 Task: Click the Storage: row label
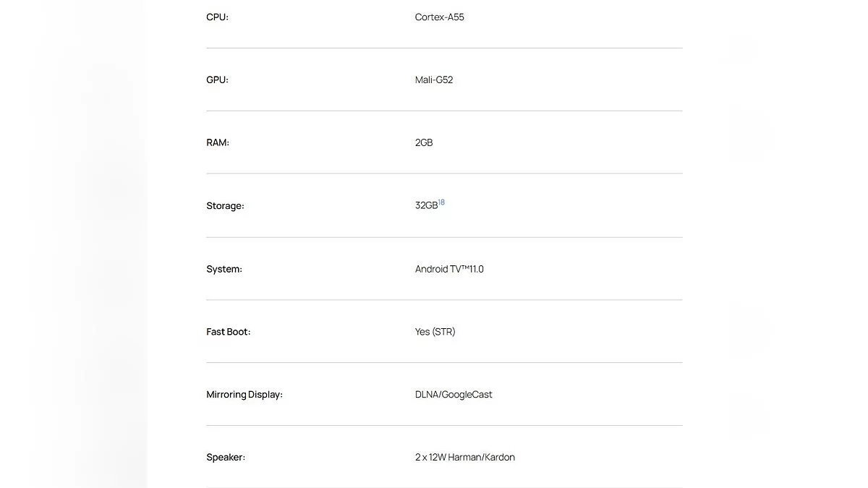(x=225, y=206)
